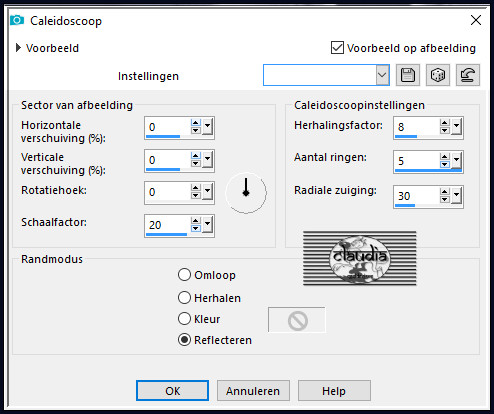
Task: Open Schaalfactor slider dropdown arrow
Action: pos(207,225)
